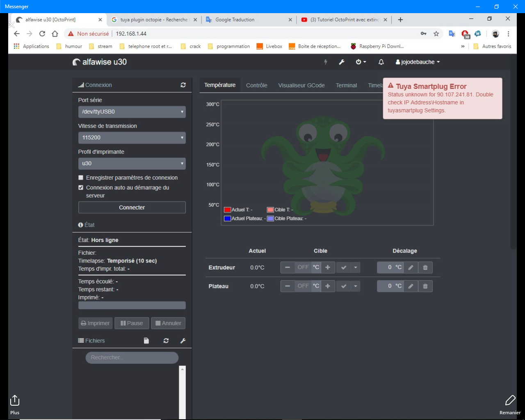
Task: Click the Tuya smartplug lightning icon
Action: click(x=326, y=62)
